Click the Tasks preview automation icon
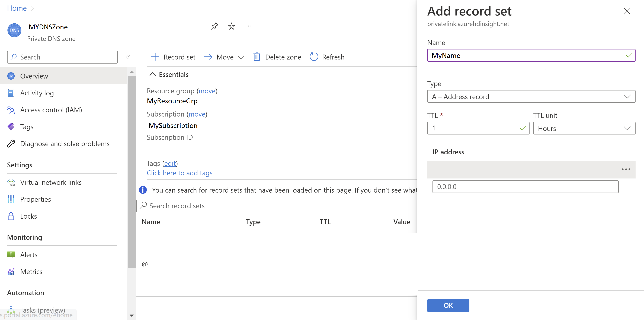This screenshot has width=644, height=320. (11, 311)
